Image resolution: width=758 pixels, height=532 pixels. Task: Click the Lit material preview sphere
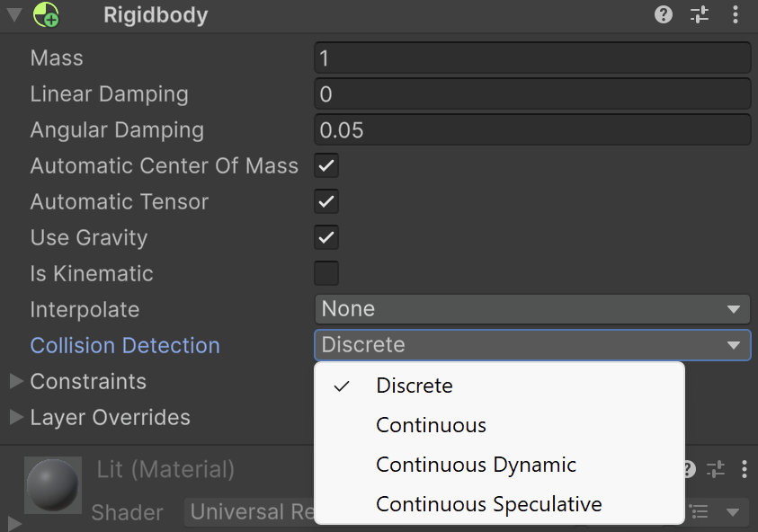pos(53,484)
